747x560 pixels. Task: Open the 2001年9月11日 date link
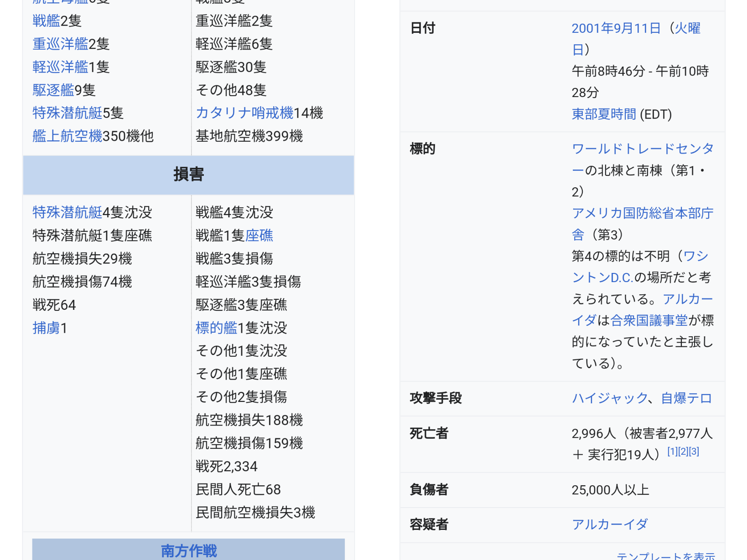(x=616, y=28)
